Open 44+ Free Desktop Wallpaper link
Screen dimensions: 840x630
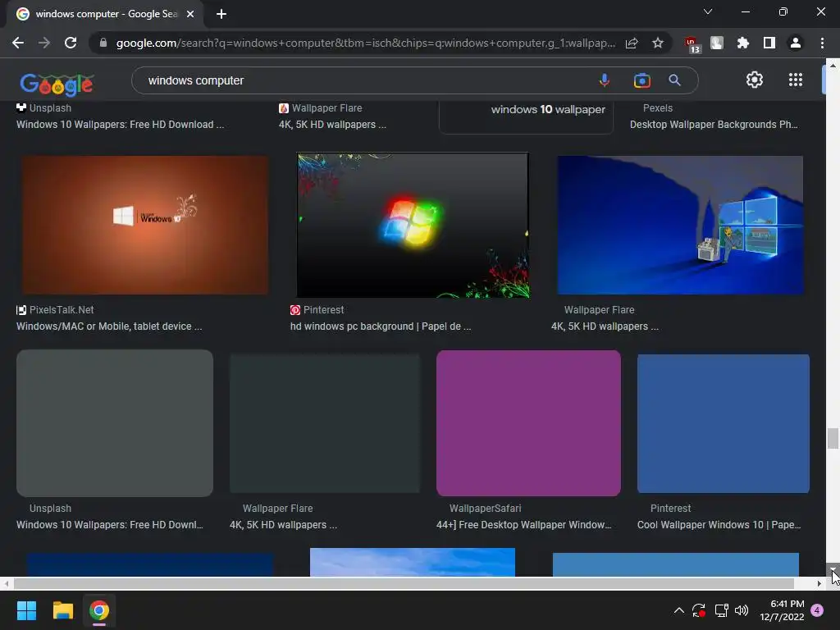tap(523, 525)
